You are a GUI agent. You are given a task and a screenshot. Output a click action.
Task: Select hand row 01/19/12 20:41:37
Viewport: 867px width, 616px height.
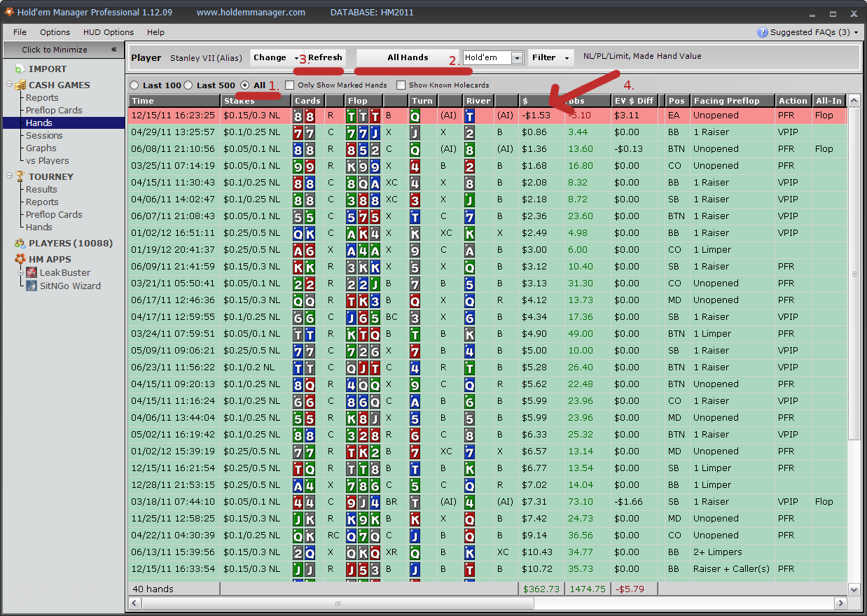click(487, 249)
